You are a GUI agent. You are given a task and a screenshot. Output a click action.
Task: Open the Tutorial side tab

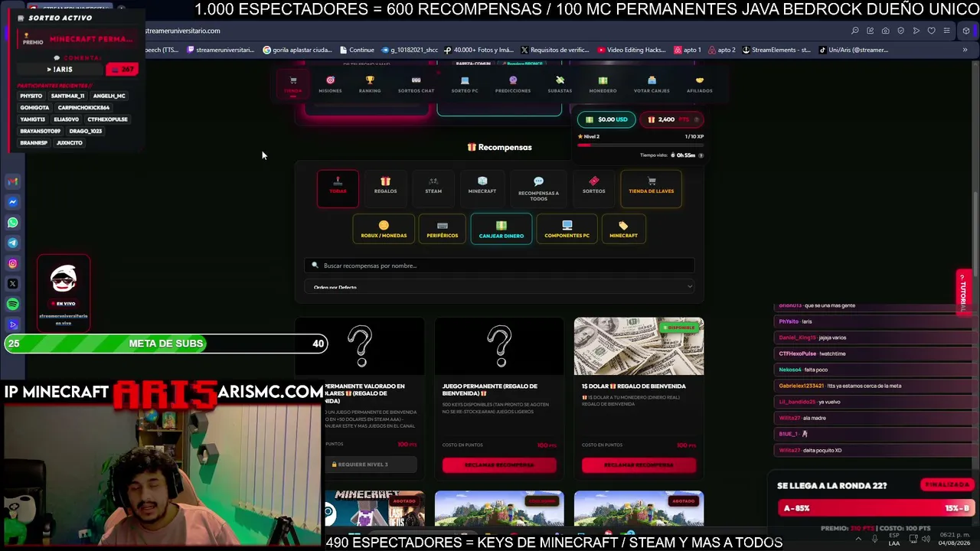(x=964, y=292)
